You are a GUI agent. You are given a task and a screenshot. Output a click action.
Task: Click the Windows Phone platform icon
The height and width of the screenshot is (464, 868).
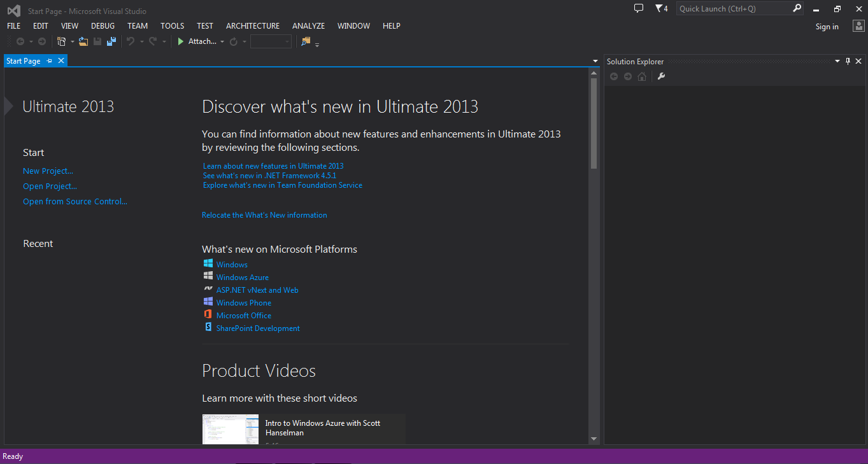click(x=208, y=302)
